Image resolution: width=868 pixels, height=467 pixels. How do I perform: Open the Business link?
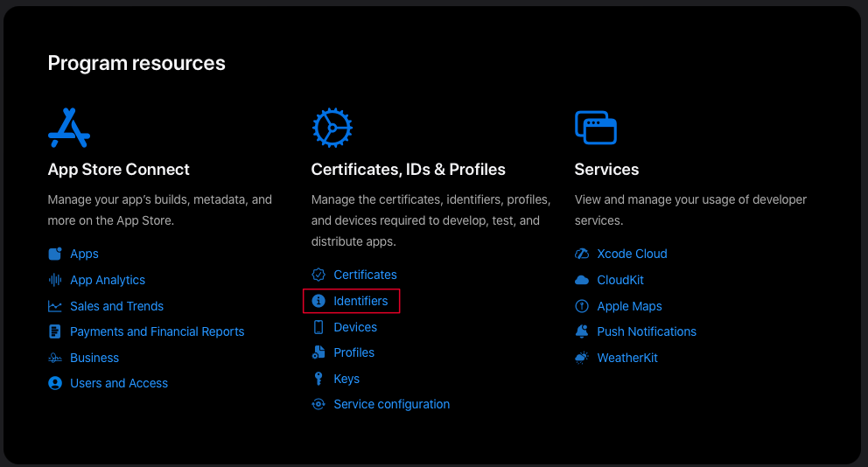94,358
